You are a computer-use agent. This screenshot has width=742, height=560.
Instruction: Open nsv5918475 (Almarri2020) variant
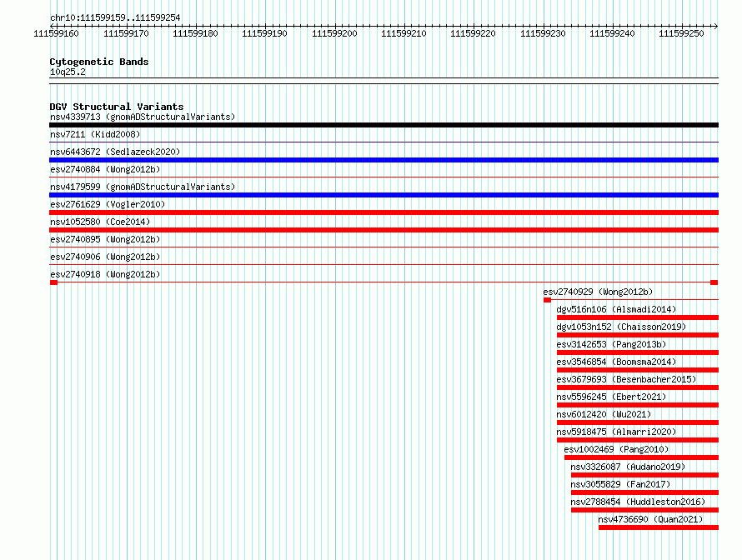tap(617, 432)
